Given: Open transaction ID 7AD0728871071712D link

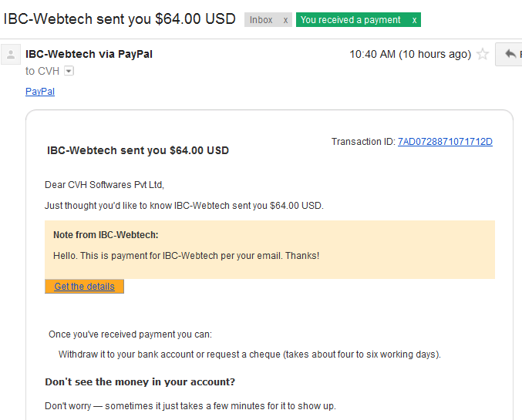Looking at the screenshot, I should point(445,142).
